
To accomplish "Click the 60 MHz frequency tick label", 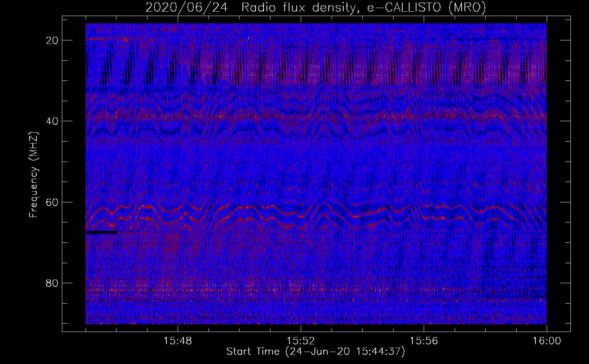I will (x=52, y=202).
